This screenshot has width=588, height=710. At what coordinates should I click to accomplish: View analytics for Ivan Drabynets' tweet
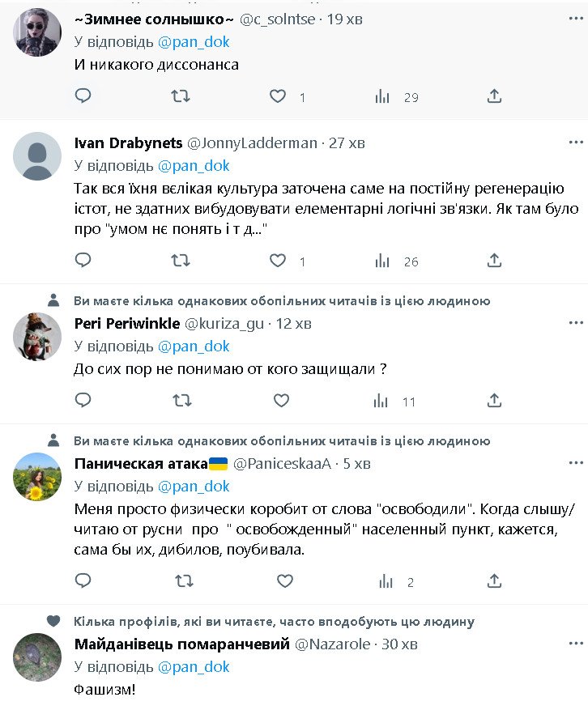[382, 261]
